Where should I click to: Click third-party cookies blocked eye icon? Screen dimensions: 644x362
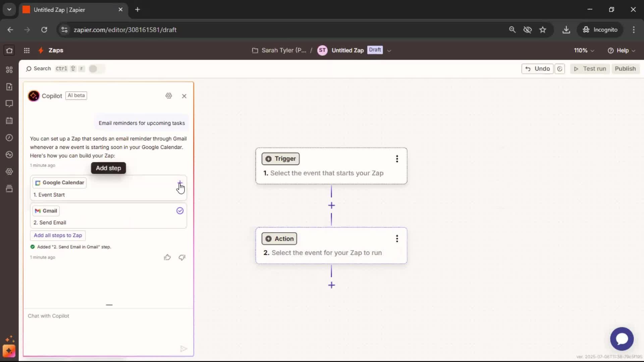click(x=528, y=30)
